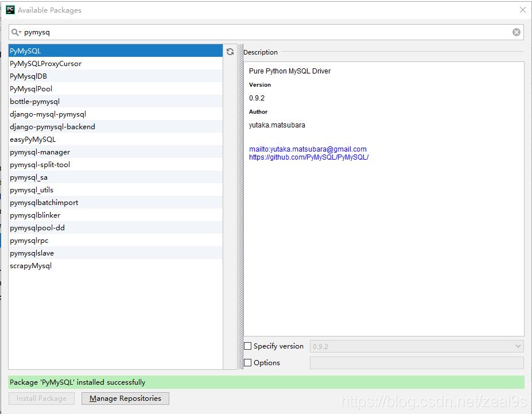Image resolution: width=532 pixels, height=414 pixels.
Task: Clear the pymysq search text
Action: pos(516,32)
